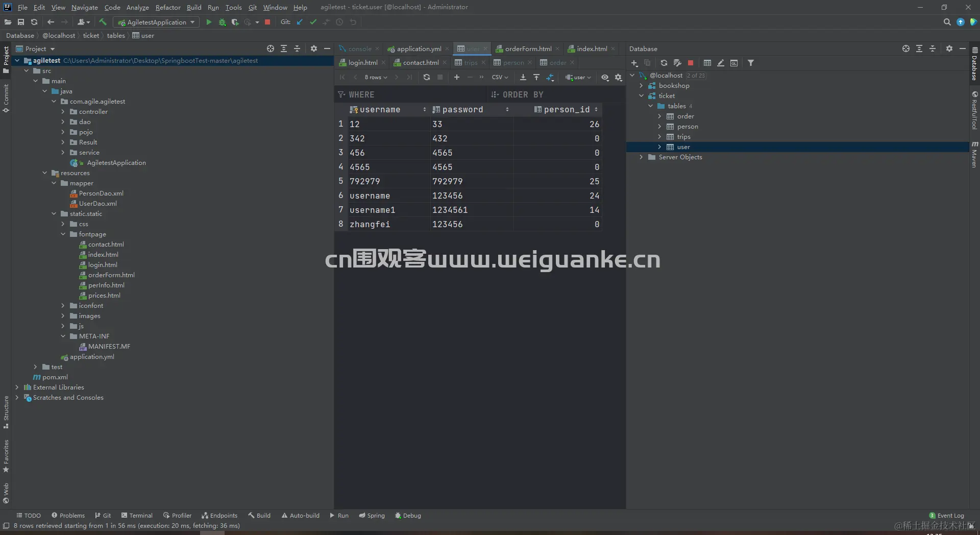980x535 pixels.
Task: Reload the user table data
Action: [x=427, y=77]
